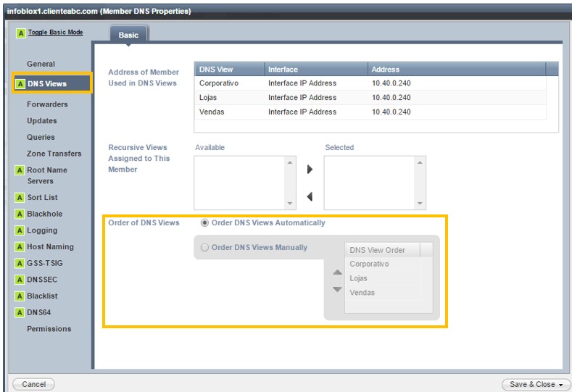Viewport: 572px width, 392px height.
Task: Click the Cancel button
Action: (x=33, y=384)
